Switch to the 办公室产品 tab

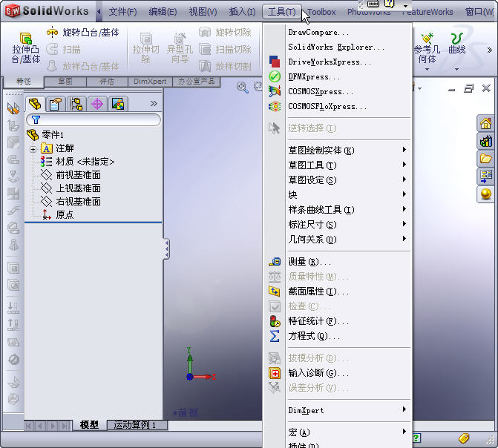(196, 82)
